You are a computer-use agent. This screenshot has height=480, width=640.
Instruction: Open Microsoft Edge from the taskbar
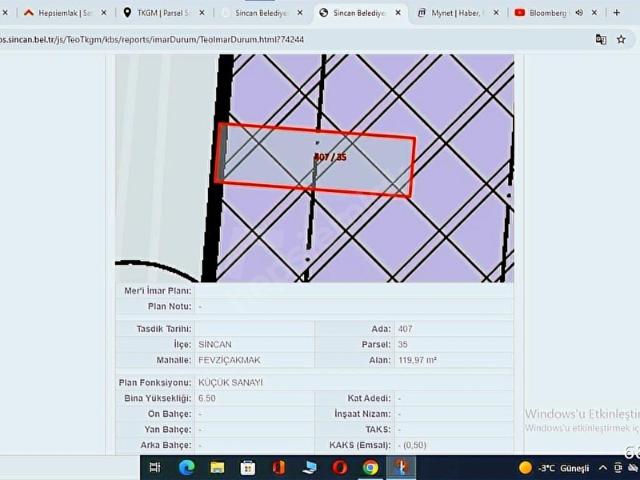[x=186, y=467]
